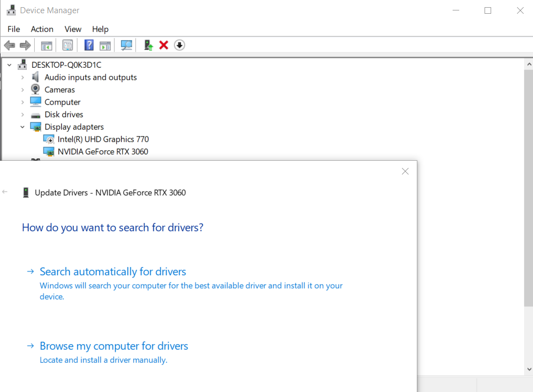Collapse the DESKTOP-Q0K3D1C root node

9,64
